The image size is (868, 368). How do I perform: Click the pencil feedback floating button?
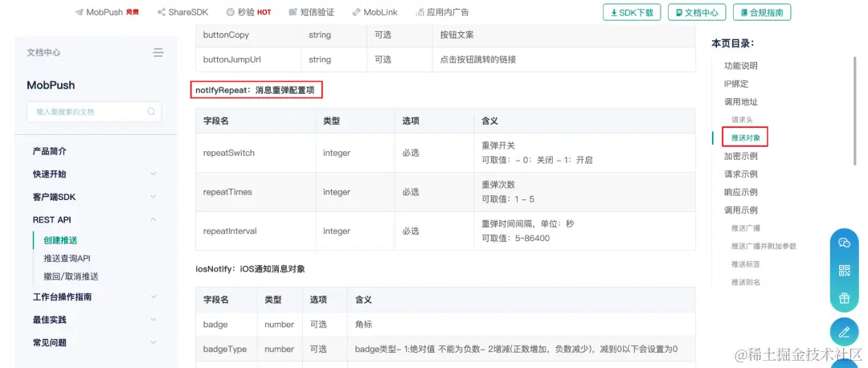844,332
